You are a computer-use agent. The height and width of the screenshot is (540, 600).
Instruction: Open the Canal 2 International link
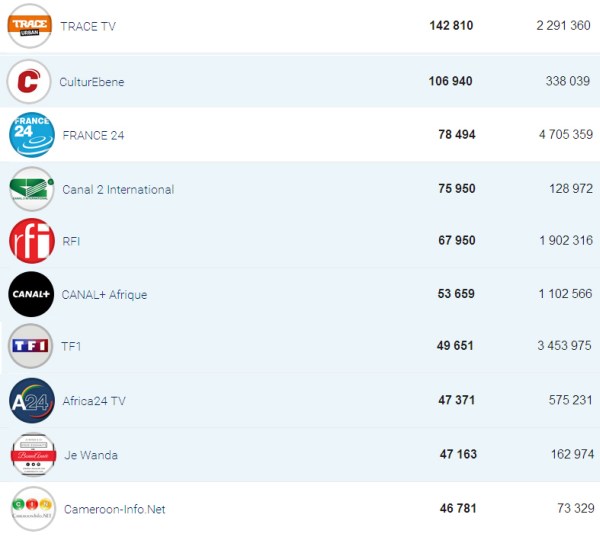click(x=118, y=190)
